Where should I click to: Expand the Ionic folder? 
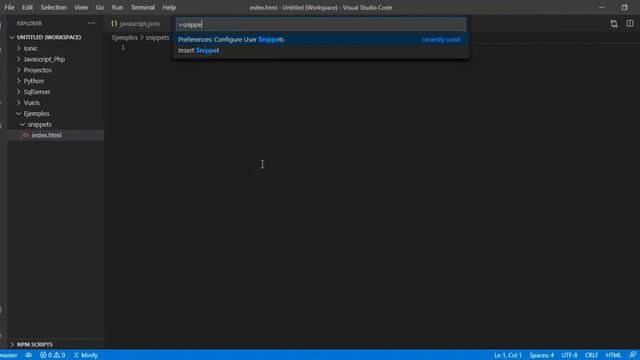[x=56, y=48]
